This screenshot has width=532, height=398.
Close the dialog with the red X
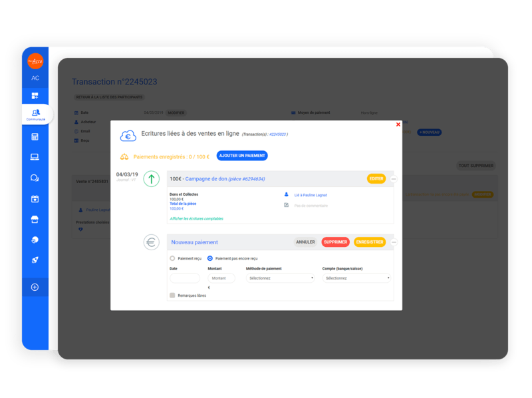(398, 124)
